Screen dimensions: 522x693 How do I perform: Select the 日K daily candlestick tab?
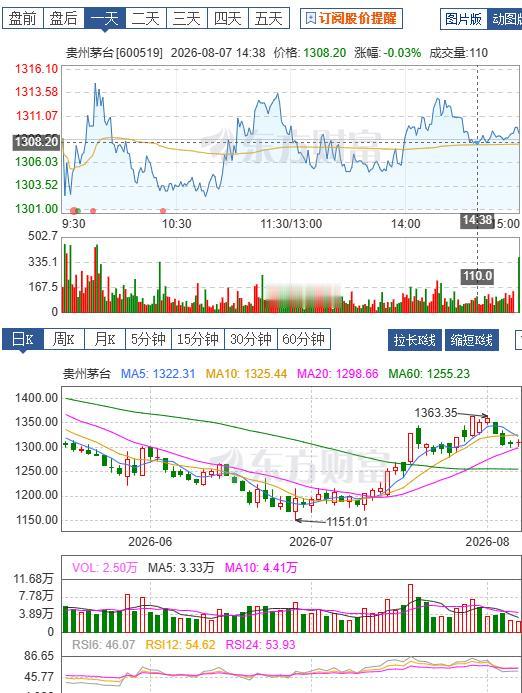23,339
